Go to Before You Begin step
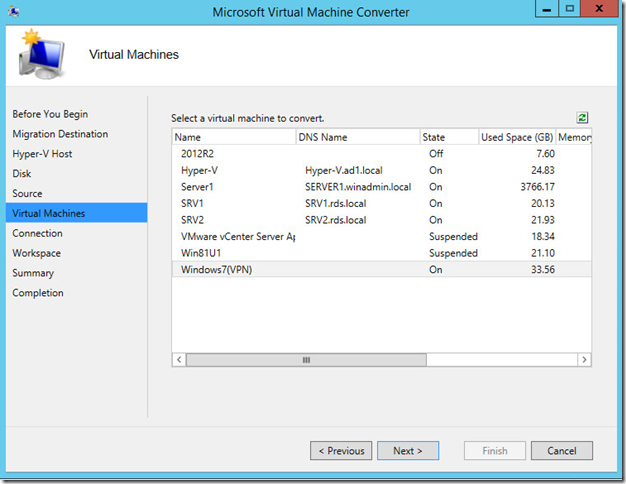 pyautogui.click(x=50, y=114)
